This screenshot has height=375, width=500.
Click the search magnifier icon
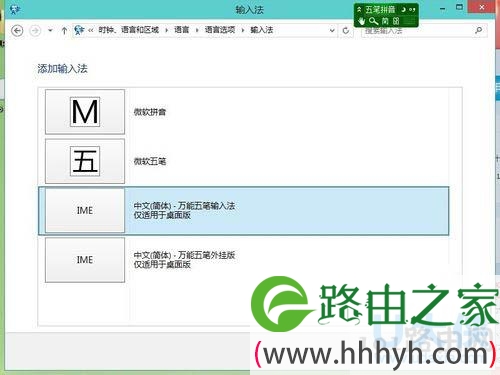478,30
